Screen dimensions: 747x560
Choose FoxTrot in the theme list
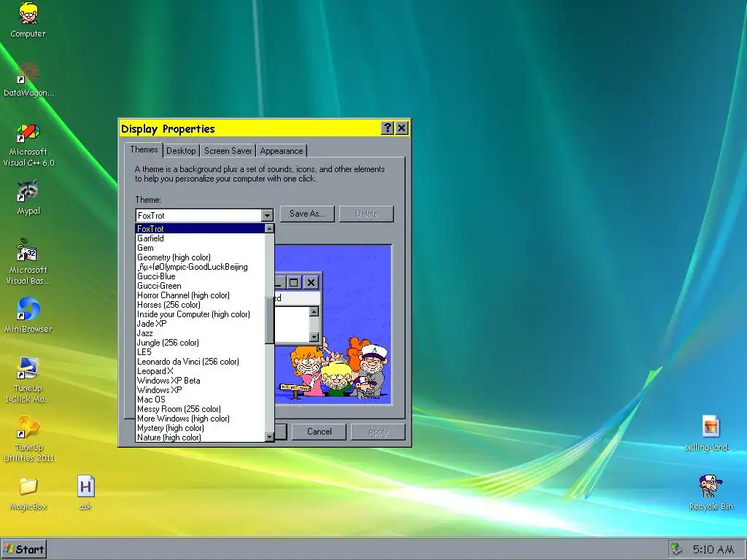[200, 228]
